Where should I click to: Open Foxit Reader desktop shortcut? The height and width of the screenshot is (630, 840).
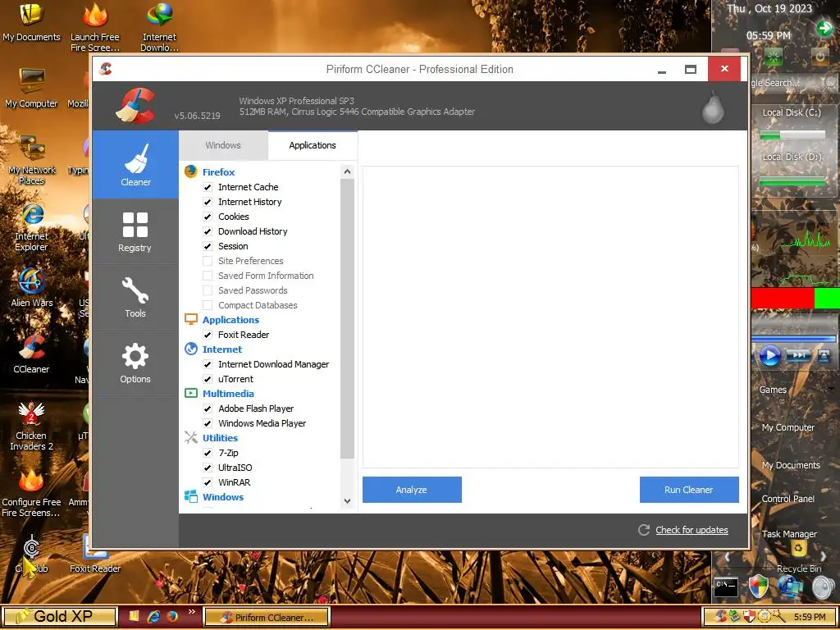pyautogui.click(x=95, y=555)
